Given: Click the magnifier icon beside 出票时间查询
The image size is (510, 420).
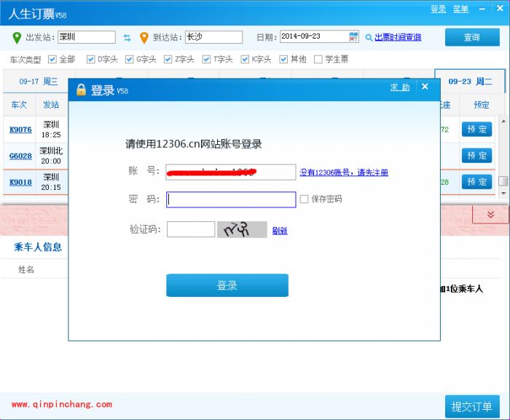Looking at the screenshot, I should 369,38.
